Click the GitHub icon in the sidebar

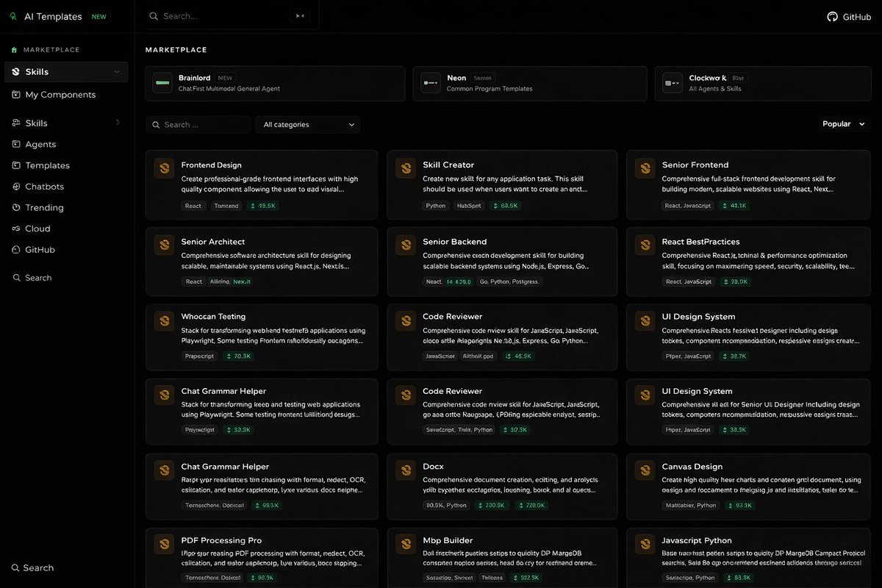16,249
